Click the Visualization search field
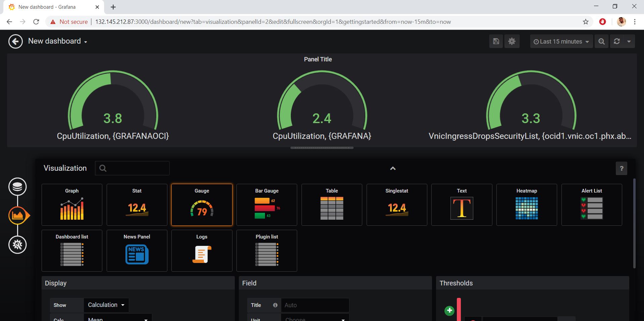Screen dimensions: 644x321 132,168
